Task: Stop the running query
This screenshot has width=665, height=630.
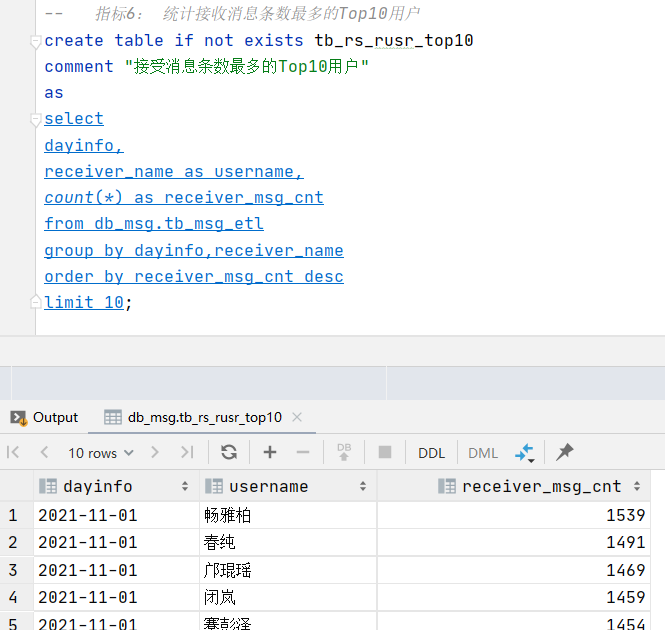Action: coord(385,452)
